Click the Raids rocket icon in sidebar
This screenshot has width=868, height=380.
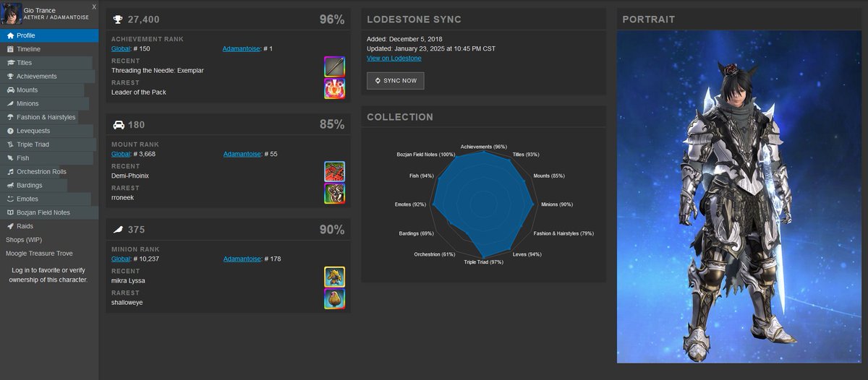[x=10, y=226]
